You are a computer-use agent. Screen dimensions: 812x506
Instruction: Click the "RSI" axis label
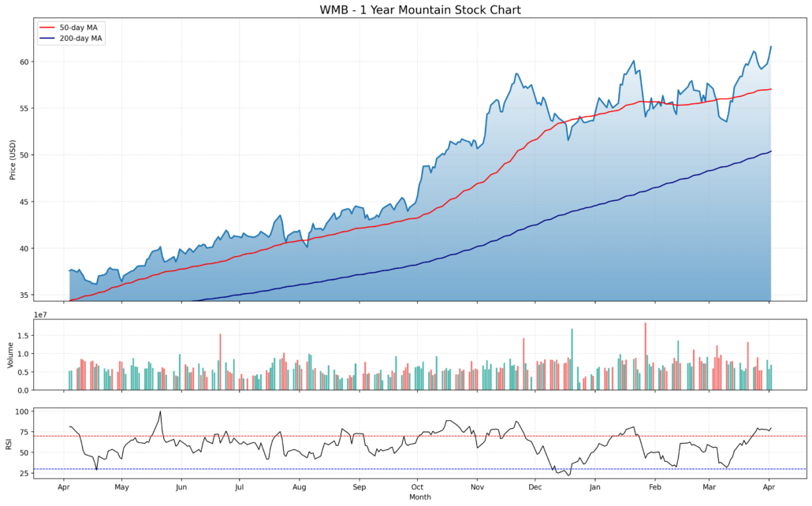(x=9, y=444)
